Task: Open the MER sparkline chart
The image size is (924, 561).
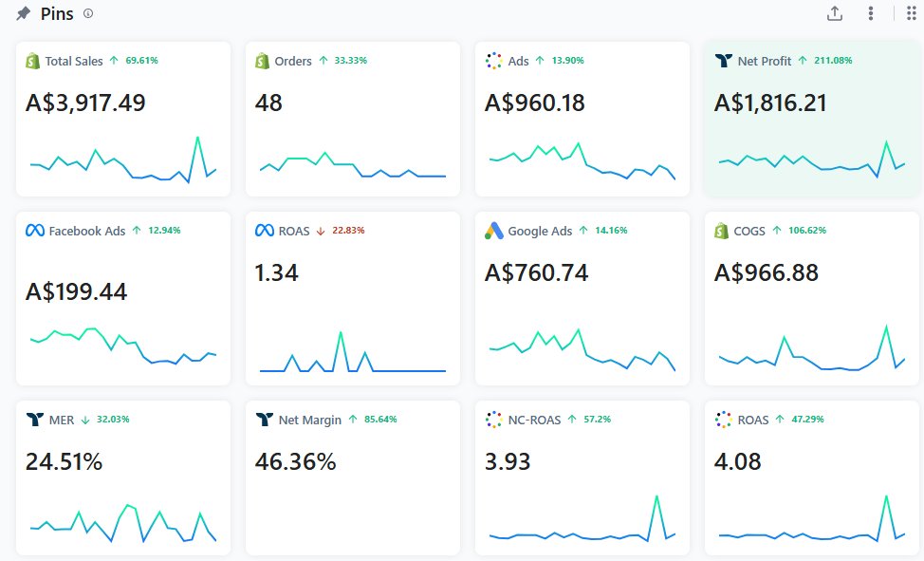Action: click(123, 523)
